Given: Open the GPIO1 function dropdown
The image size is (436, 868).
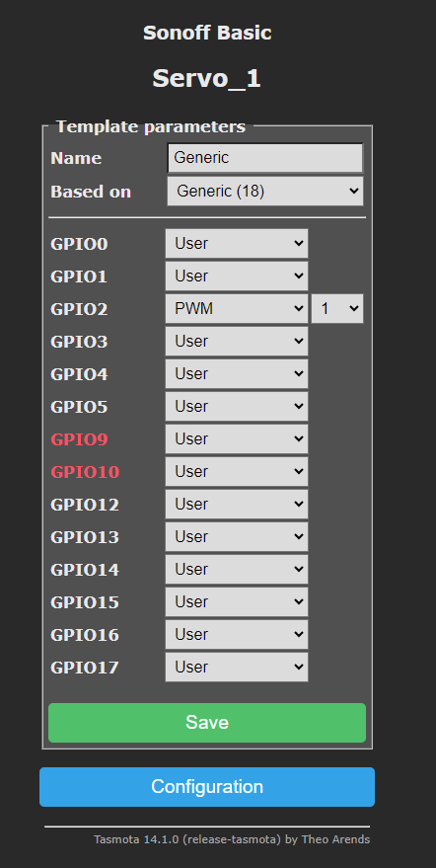Looking at the screenshot, I should click(x=237, y=276).
